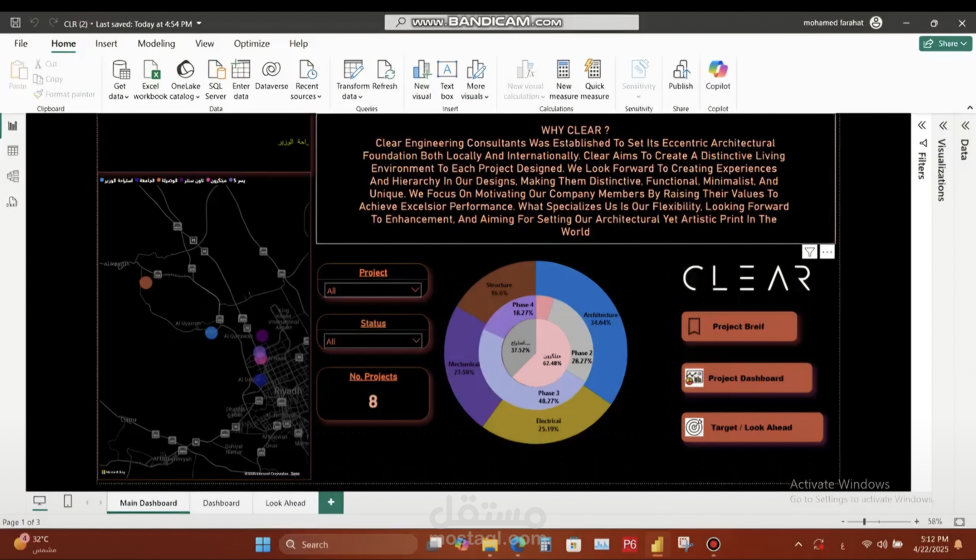Open OneLake catalog
This screenshot has width=976, height=560.
(185, 80)
